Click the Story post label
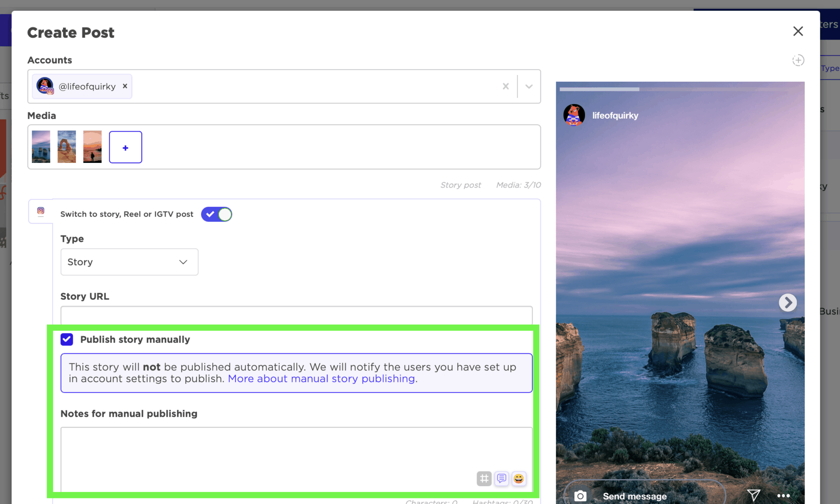The image size is (840, 504). (461, 185)
